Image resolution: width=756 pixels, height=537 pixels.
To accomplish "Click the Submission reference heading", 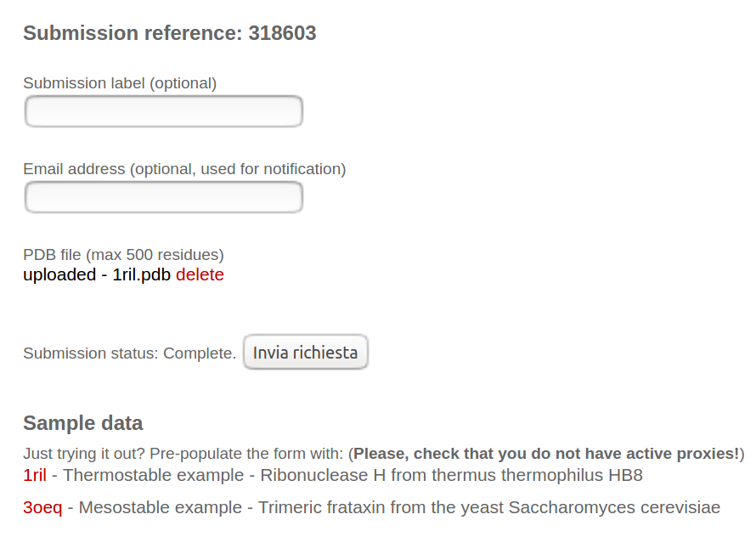I will coord(133,34).
